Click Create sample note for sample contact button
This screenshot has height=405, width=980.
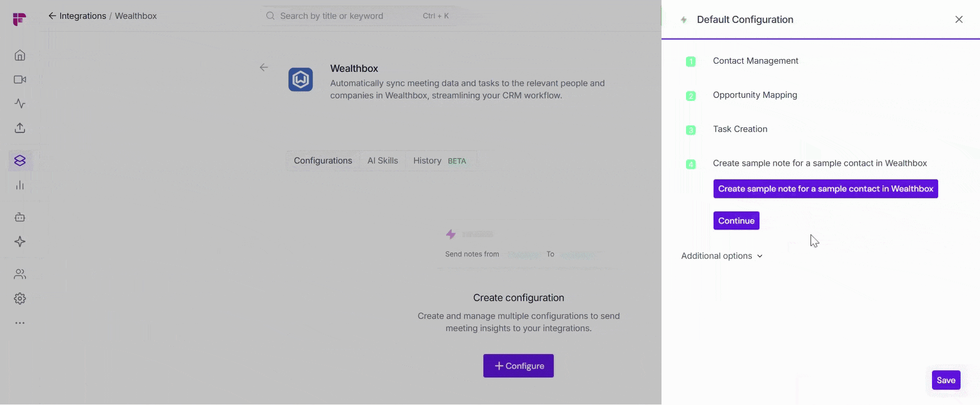[x=826, y=189]
